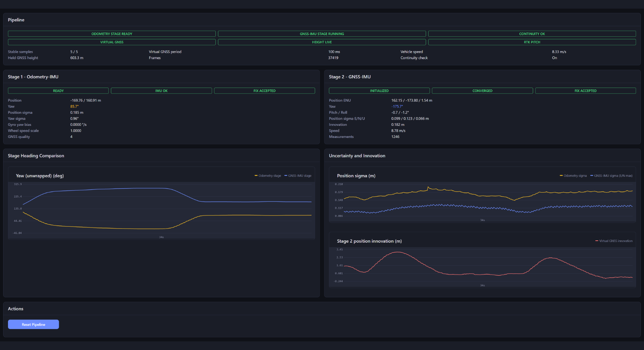Select the Stage Heading Comparison panel heading

tap(36, 156)
